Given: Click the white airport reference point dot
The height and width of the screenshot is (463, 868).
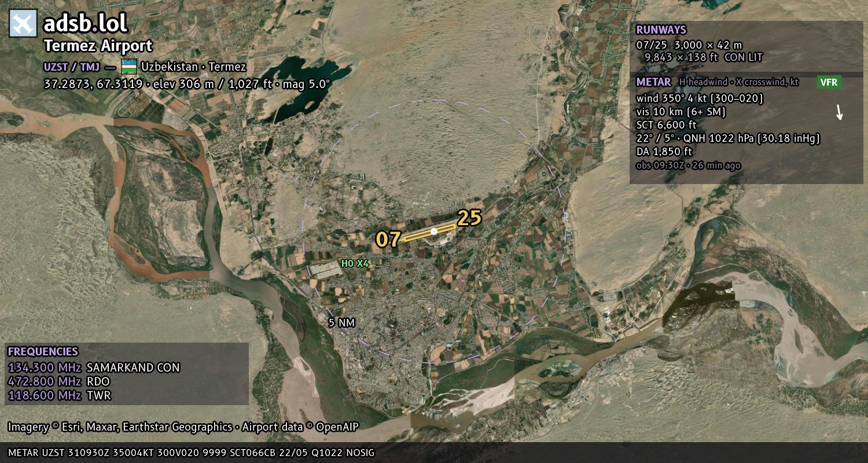Looking at the screenshot, I should pyautogui.click(x=434, y=231).
